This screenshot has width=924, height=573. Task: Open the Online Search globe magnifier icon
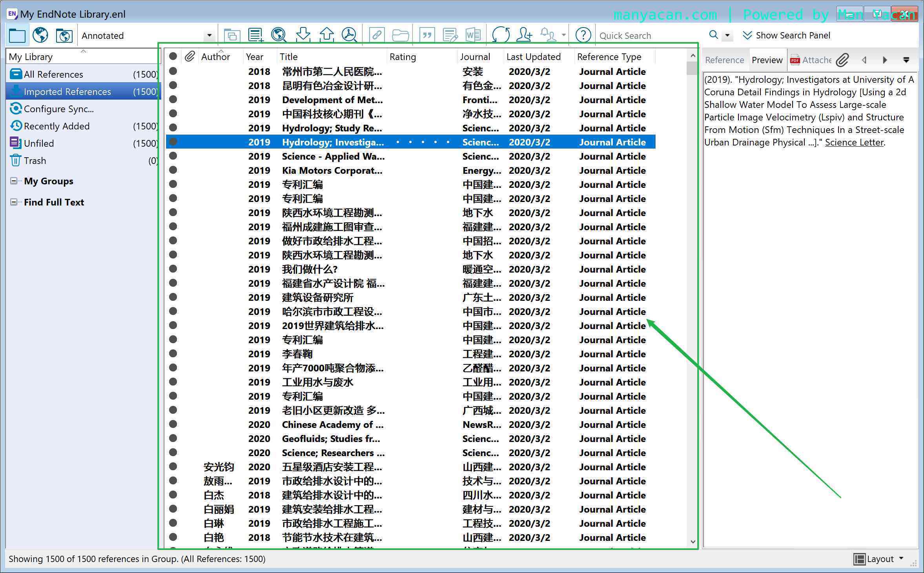pos(279,35)
